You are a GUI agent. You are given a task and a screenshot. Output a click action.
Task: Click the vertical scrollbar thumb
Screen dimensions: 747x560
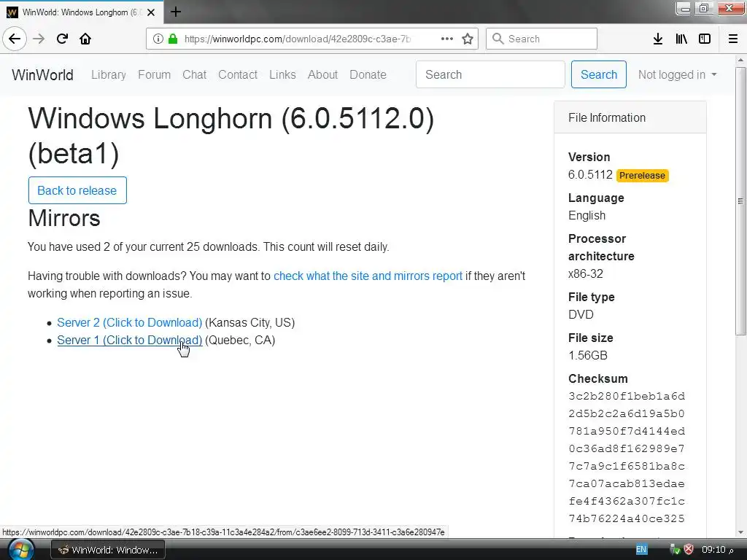(740, 201)
